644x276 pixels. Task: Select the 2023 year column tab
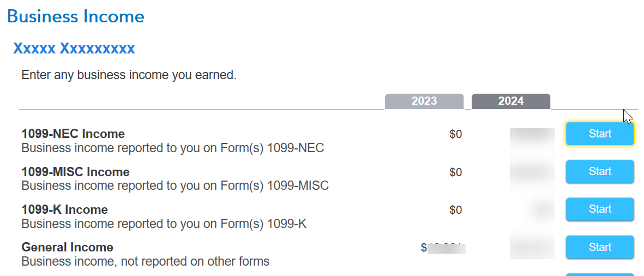pyautogui.click(x=424, y=101)
